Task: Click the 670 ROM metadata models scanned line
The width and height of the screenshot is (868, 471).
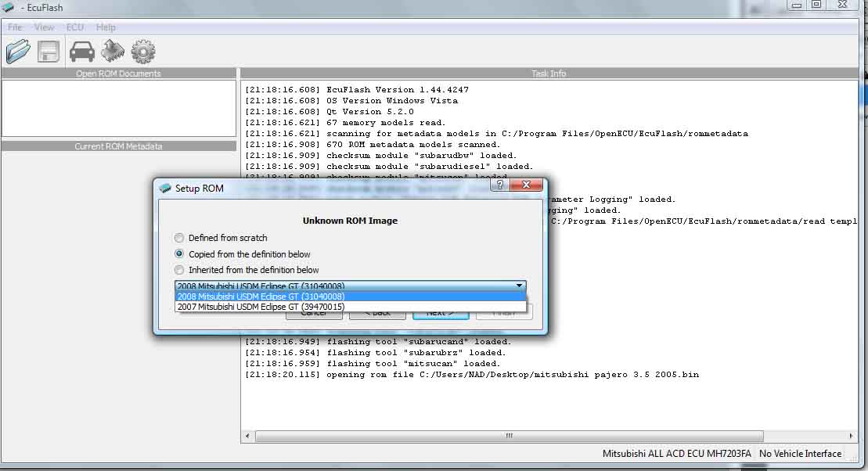Action: (373, 145)
